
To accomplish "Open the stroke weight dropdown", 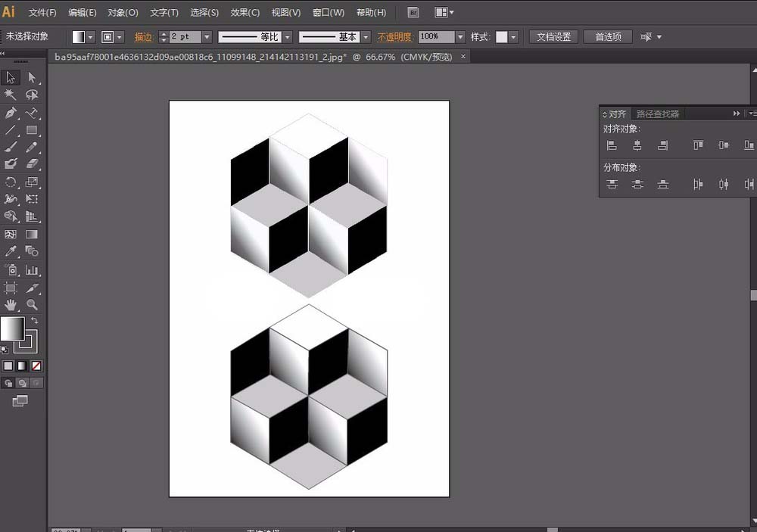I will click(x=207, y=36).
